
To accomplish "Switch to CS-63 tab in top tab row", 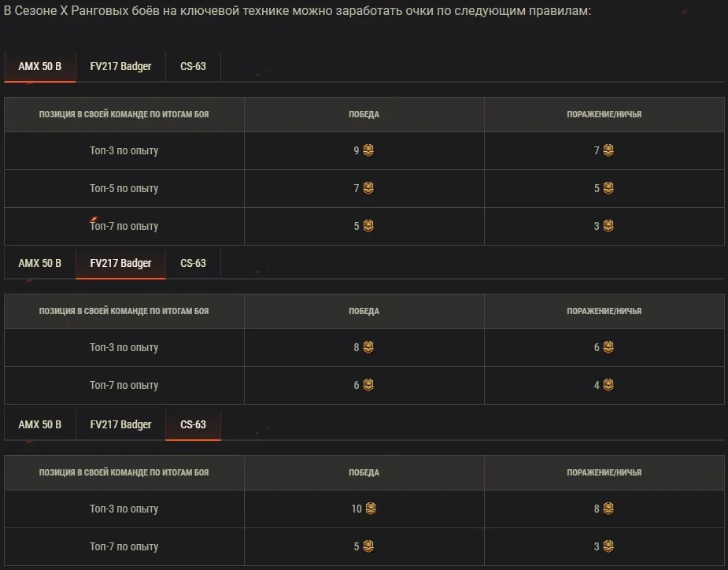I will pos(193,66).
